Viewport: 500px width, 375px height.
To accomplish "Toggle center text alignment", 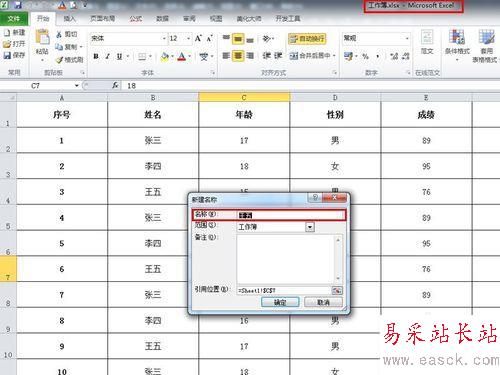I will (238, 56).
